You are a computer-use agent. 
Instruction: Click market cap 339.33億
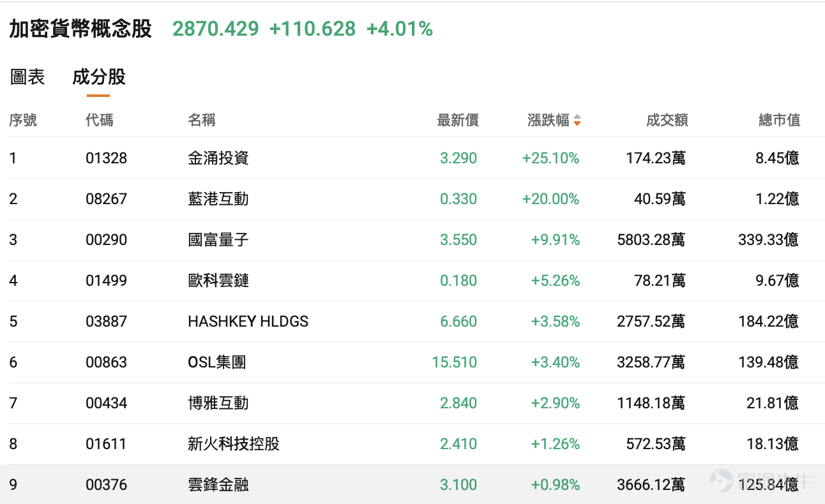tap(769, 240)
